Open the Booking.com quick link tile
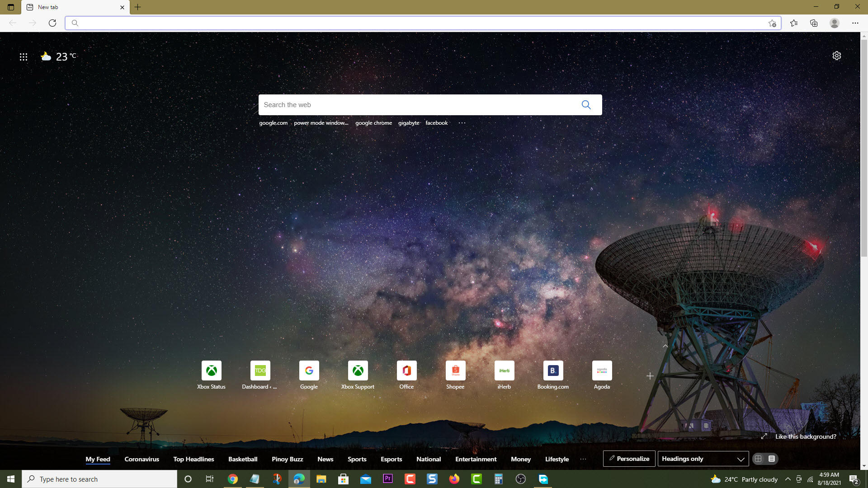Image resolution: width=868 pixels, height=488 pixels. (553, 375)
